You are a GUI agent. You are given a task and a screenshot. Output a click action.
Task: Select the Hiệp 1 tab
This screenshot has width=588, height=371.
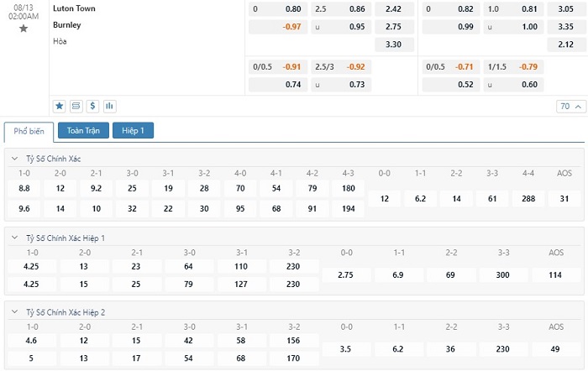[x=134, y=131]
